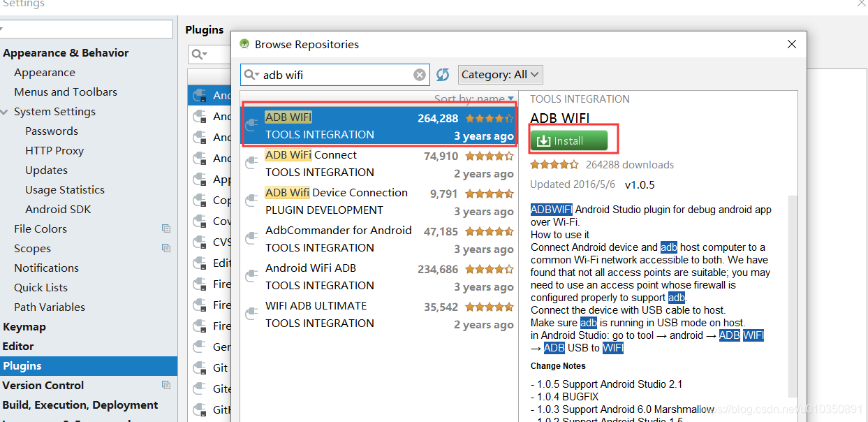This screenshot has height=422, width=868.
Task: Open Appearance & Behavior settings
Action: [66, 52]
